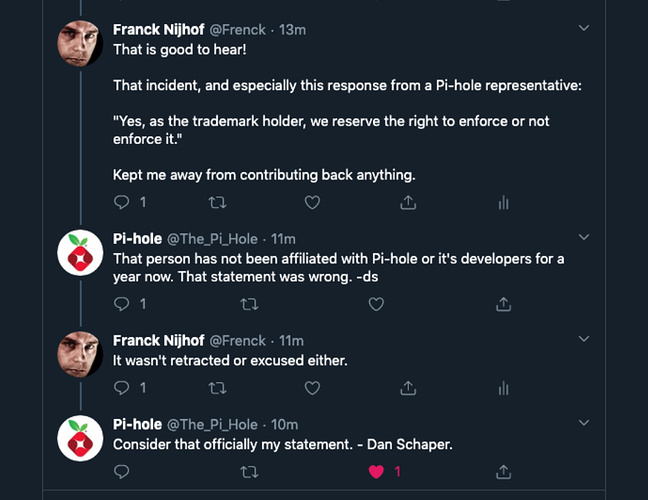
Task: Open the chevron menu on Pi-hole's 10m tweet
Action: click(585, 423)
